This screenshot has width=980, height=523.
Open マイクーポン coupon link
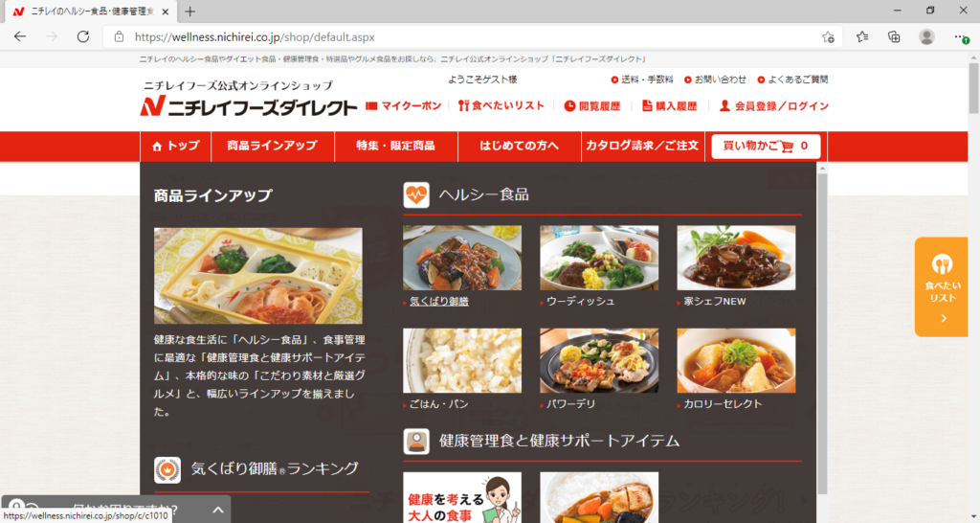click(404, 105)
